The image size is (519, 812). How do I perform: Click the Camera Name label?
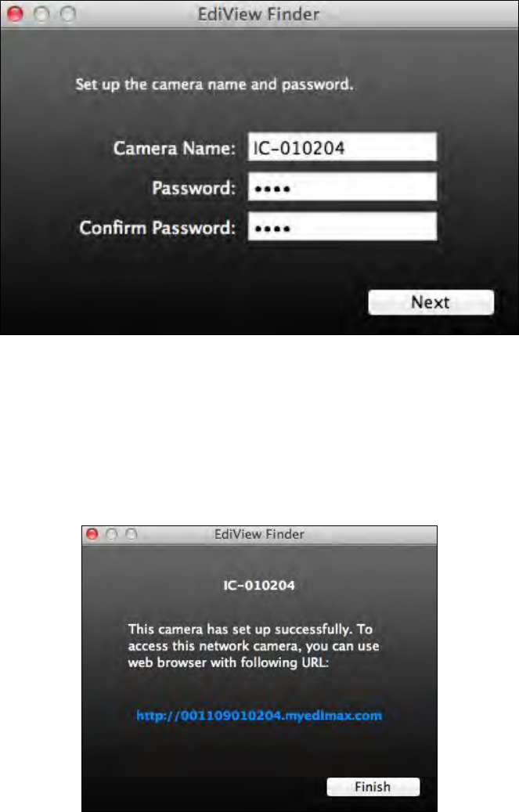pyautogui.click(x=175, y=149)
